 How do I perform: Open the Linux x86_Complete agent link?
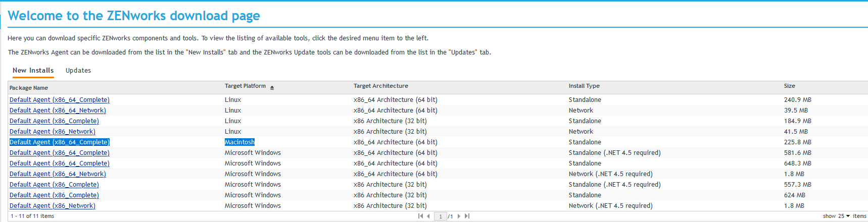(54, 121)
